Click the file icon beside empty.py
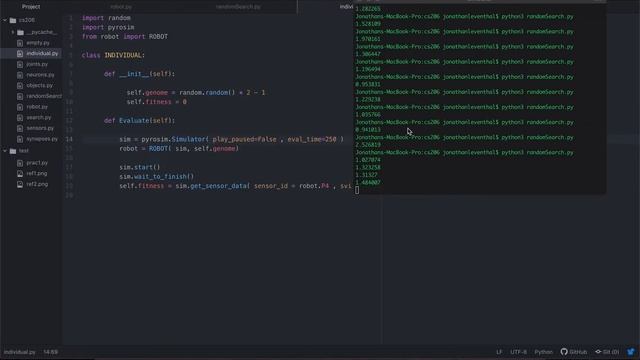This screenshot has height=360, width=640. [x=20, y=43]
